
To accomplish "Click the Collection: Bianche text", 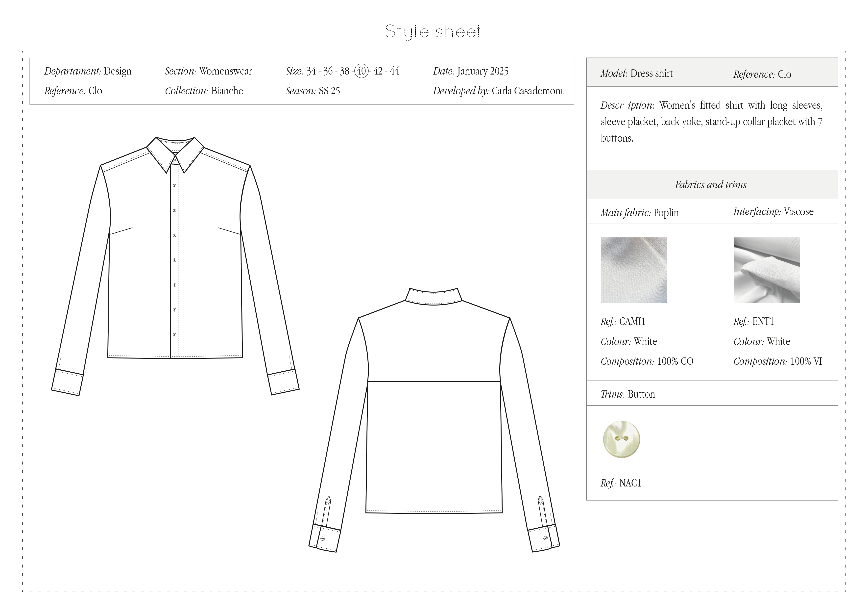I will (x=204, y=91).
